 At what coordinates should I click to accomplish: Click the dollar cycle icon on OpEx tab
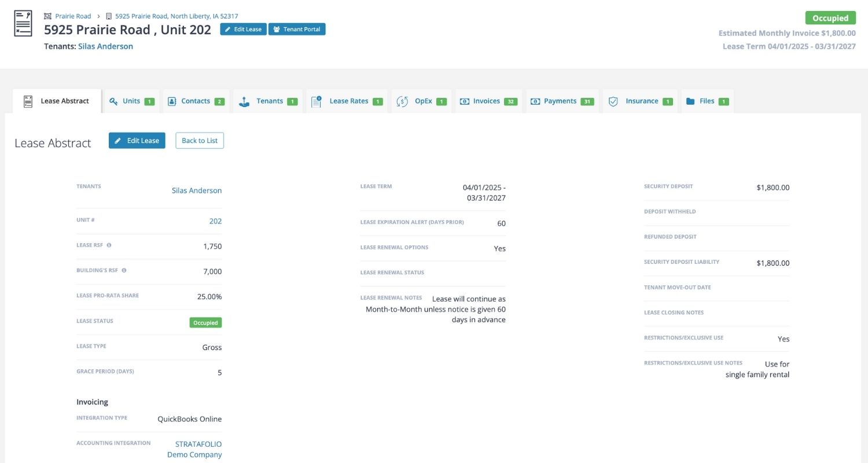(x=402, y=101)
